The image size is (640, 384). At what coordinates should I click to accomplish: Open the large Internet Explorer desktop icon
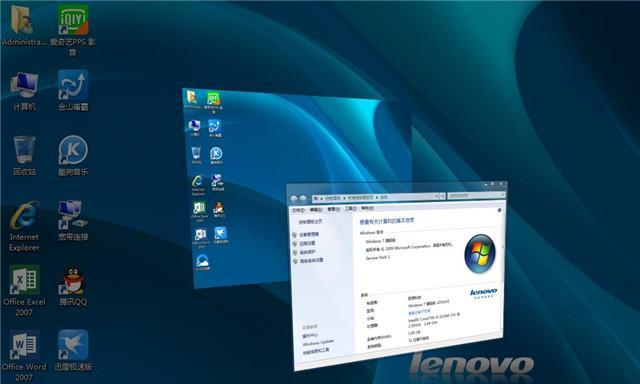(x=24, y=226)
